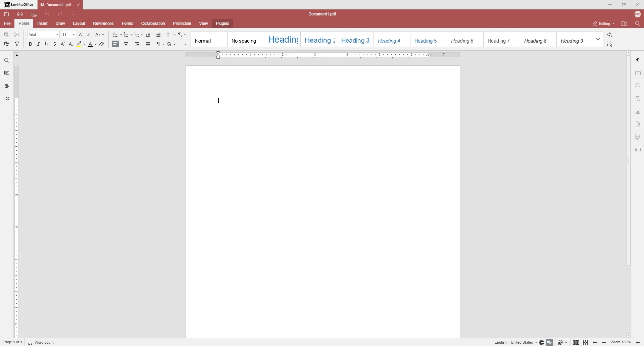Image resolution: width=644 pixels, height=346 pixels.
Task: Decrease indent icon
Action: click(148, 35)
